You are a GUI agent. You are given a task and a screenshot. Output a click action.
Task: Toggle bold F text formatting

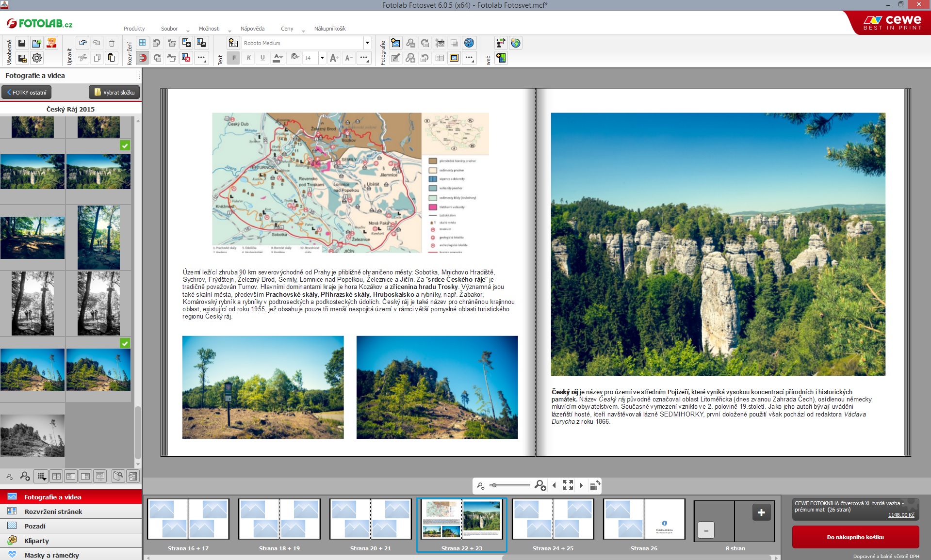(234, 58)
